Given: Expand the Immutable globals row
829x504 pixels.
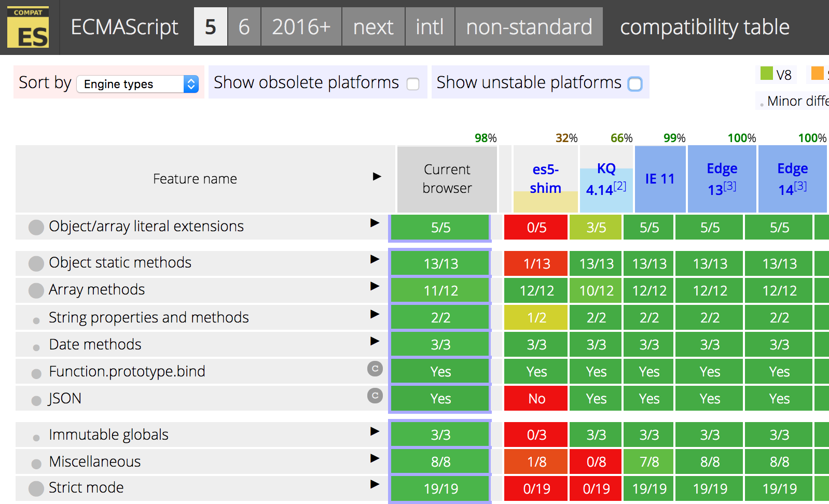Looking at the screenshot, I should pos(375,431).
